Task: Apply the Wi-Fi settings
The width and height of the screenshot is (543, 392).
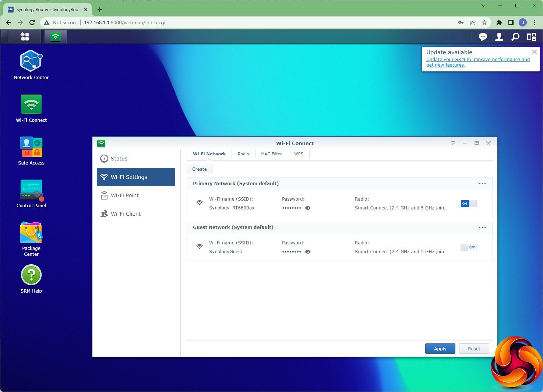Action: pos(440,349)
